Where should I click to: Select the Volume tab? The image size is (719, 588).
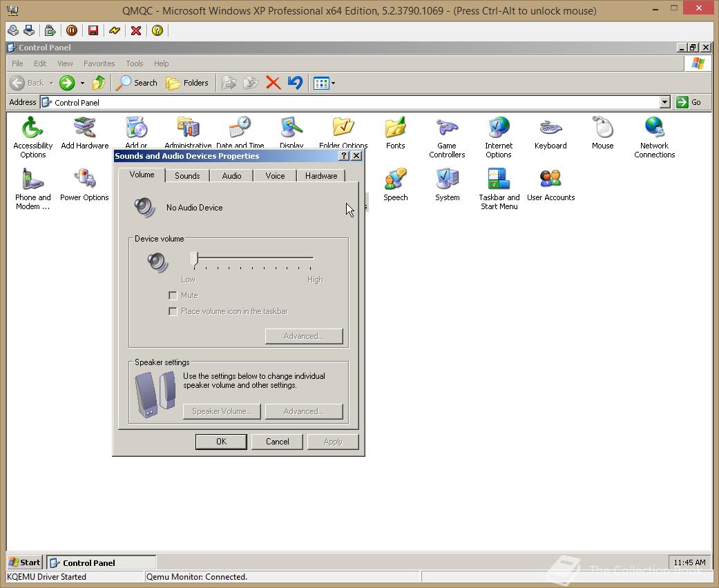pyautogui.click(x=142, y=175)
